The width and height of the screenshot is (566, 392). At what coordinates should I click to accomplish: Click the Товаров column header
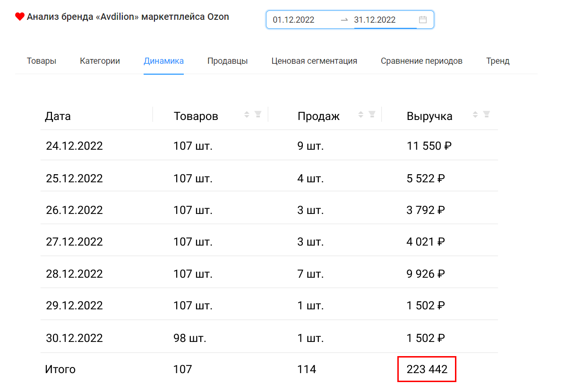196,116
